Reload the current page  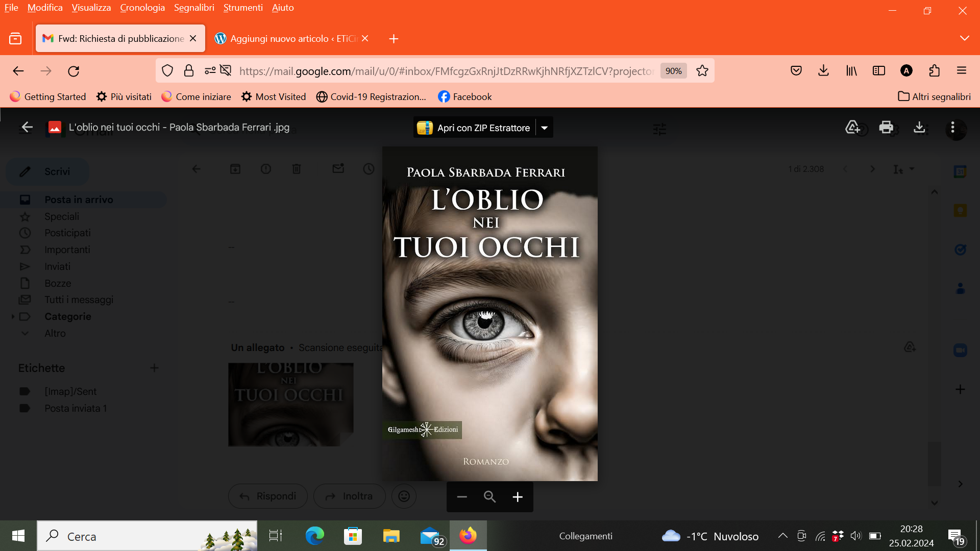[x=73, y=71]
